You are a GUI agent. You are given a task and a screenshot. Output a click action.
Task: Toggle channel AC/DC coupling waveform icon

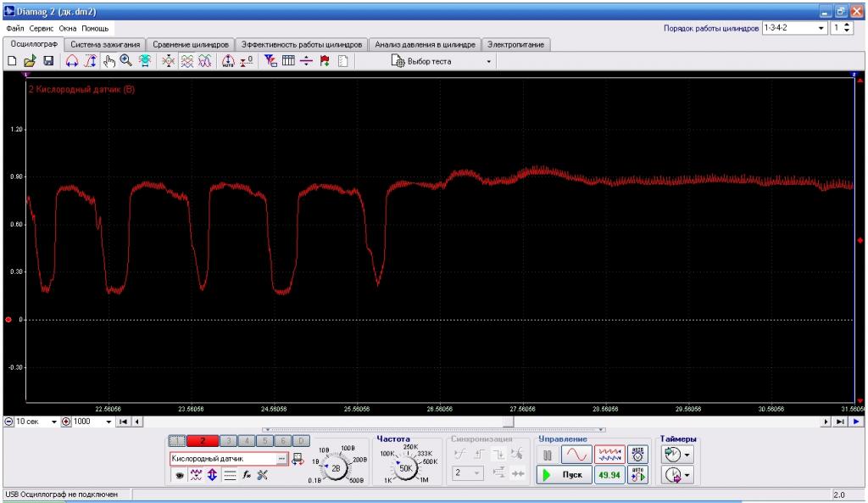pos(196,475)
